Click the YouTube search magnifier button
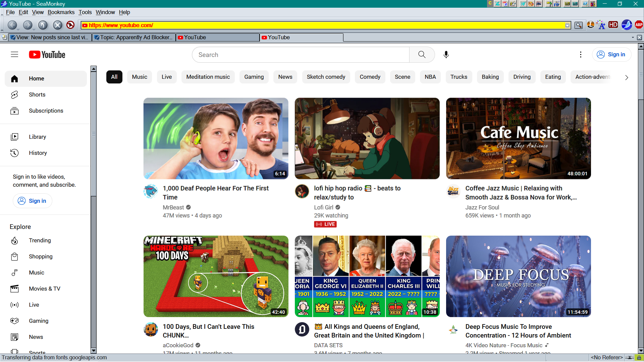Image resolution: width=644 pixels, height=362 pixels. tap(422, 55)
